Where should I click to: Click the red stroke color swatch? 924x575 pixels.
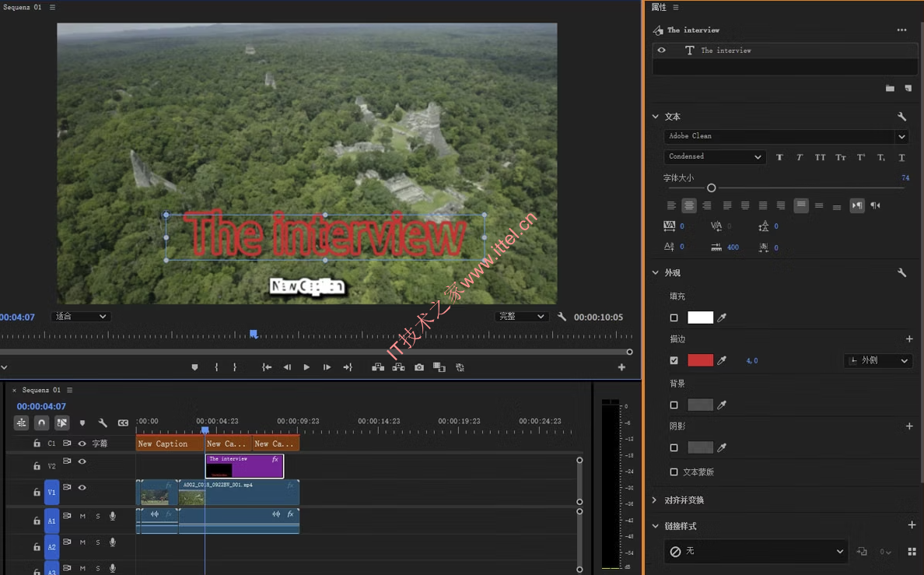point(700,360)
